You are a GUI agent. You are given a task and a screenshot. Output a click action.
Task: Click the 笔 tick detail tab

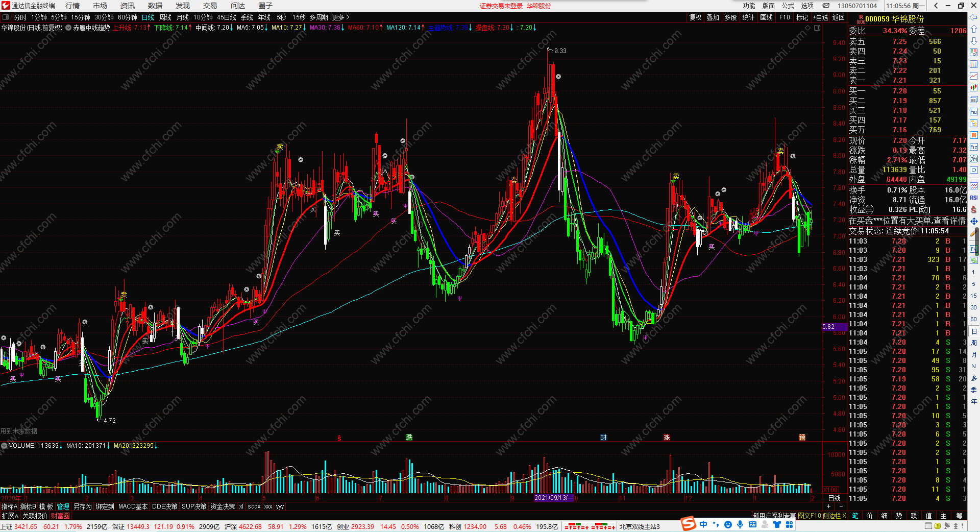point(855,516)
